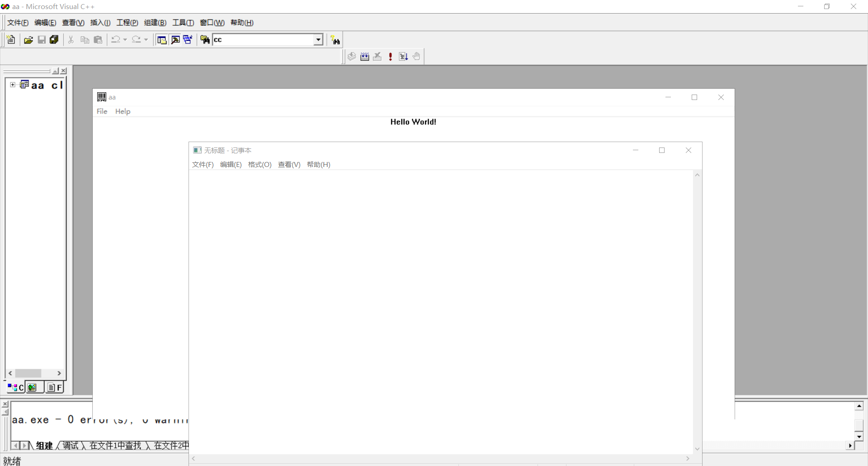Compile the source file using the Compile icon
The image size is (868, 466).
click(x=352, y=56)
